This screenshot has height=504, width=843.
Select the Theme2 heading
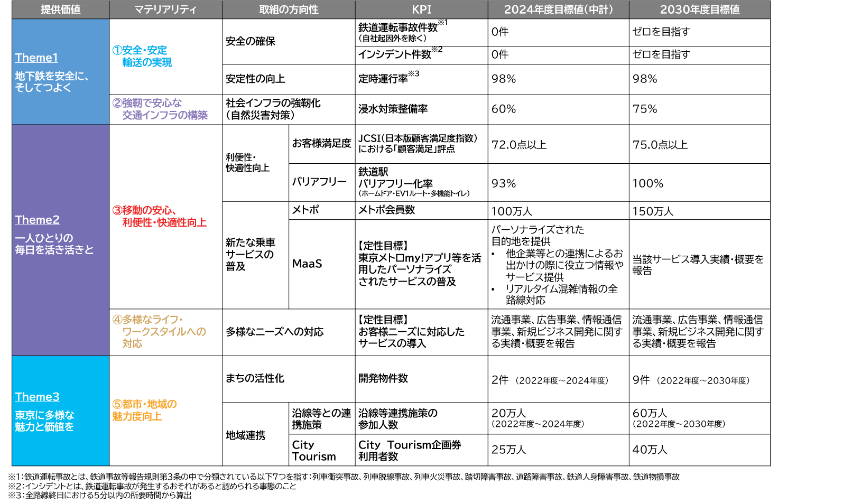pos(37,220)
